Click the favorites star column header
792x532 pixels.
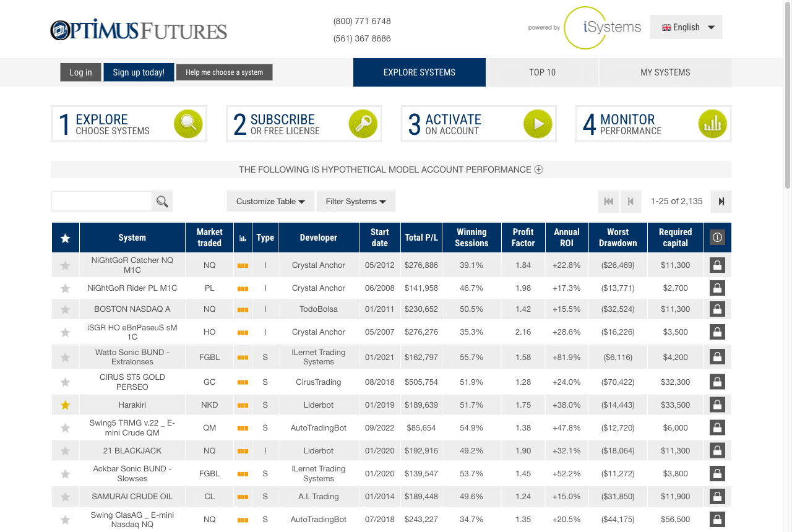tap(66, 238)
